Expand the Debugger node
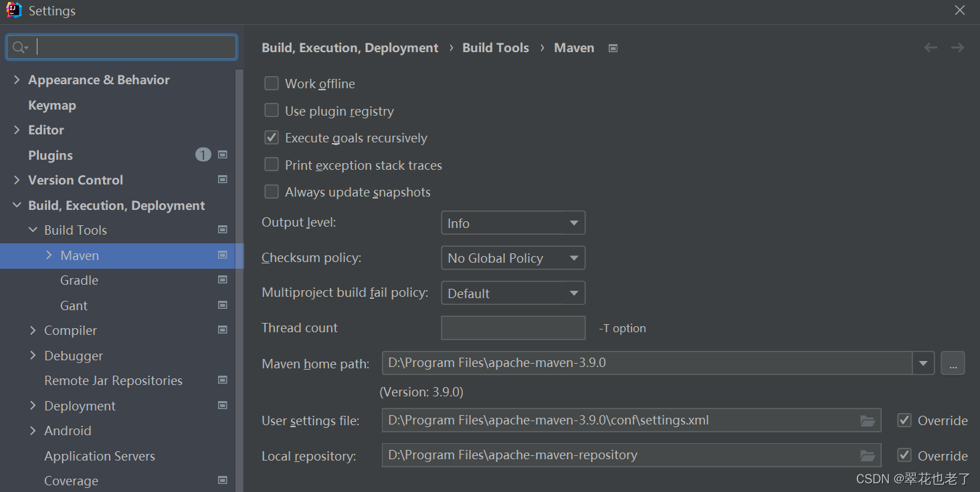980x492 pixels. (33, 356)
